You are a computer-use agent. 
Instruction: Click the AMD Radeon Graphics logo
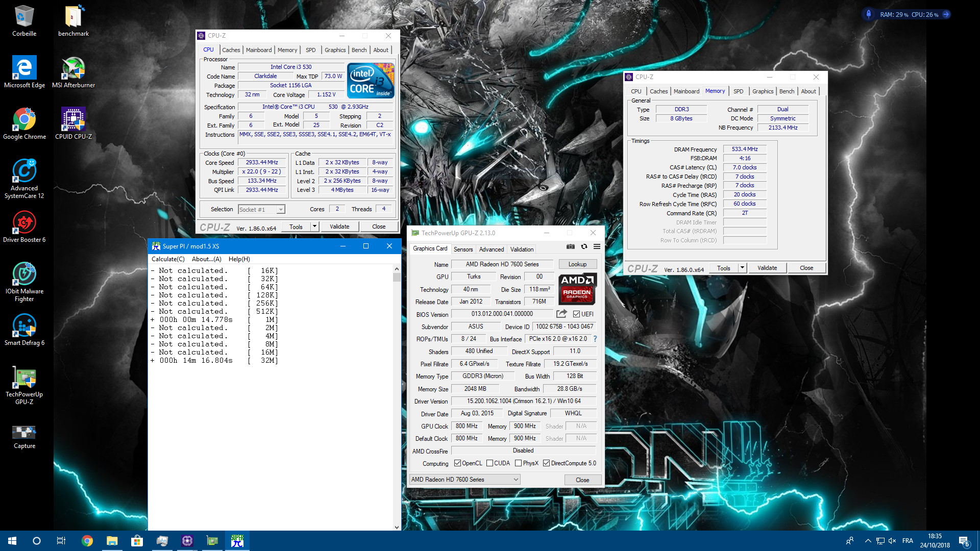(x=577, y=288)
